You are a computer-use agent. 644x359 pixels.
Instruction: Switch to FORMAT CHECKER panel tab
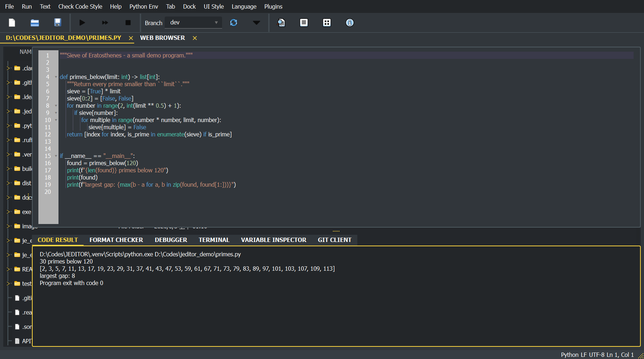(x=116, y=240)
